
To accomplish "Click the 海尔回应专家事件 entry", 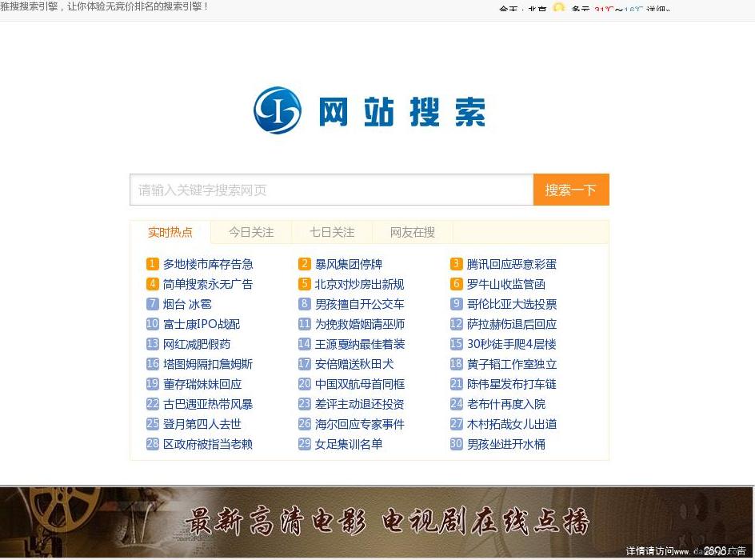I will pos(360,424).
